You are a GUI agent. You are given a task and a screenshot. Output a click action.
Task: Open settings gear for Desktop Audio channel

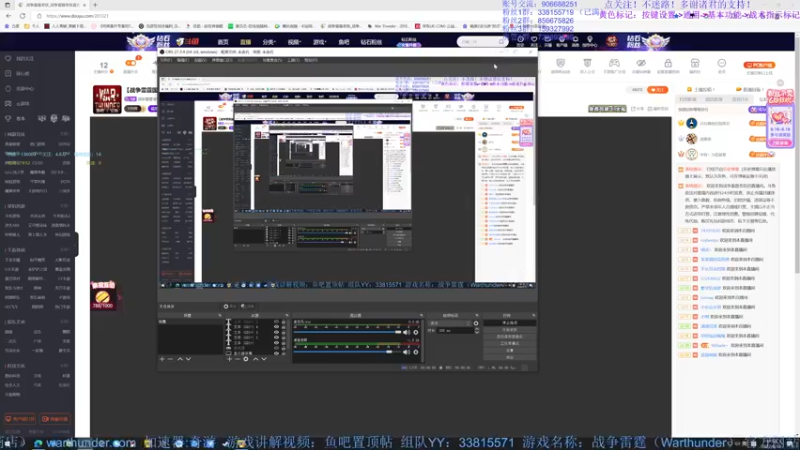click(x=416, y=352)
